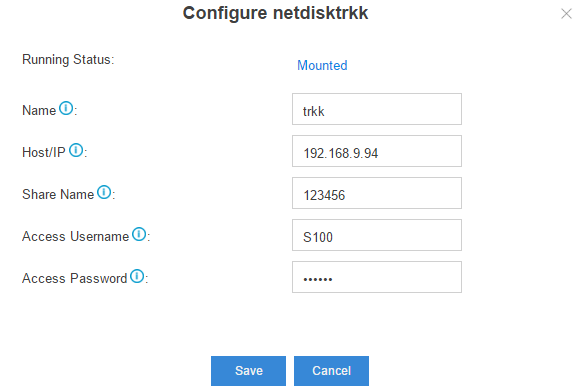Click the Configure netdisktrkk dialog title
The width and height of the screenshot is (586, 391).
pyautogui.click(x=275, y=13)
